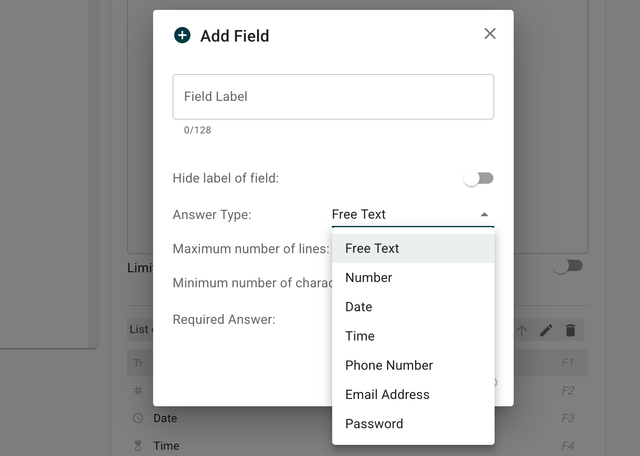
Task: Click the plus icon beside Add Field
Action: click(x=182, y=35)
